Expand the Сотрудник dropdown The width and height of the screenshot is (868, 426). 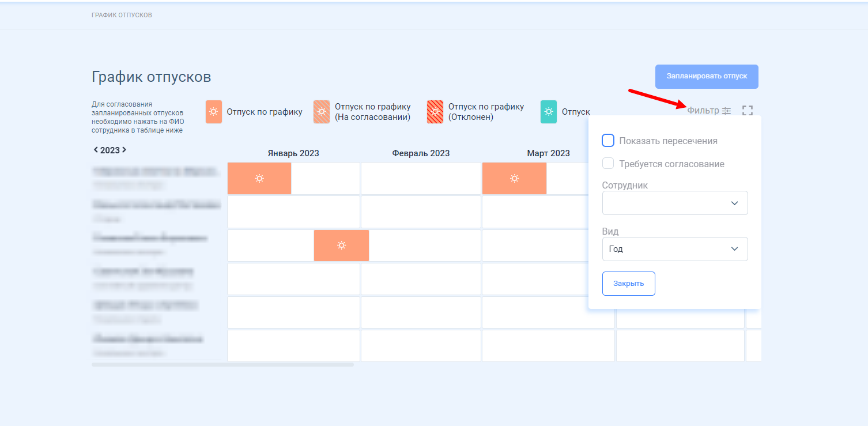[675, 203]
